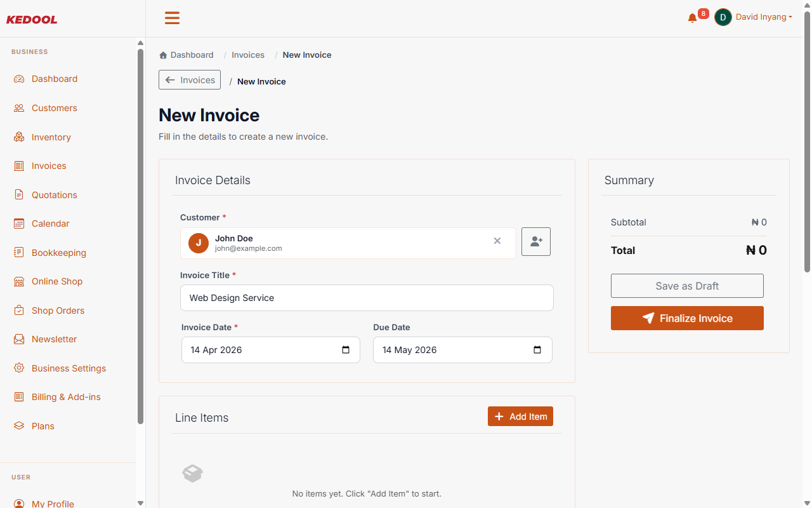The image size is (812, 508).
Task: Click the Newsletter envelope icon
Action: pyautogui.click(x=19, y=339)
